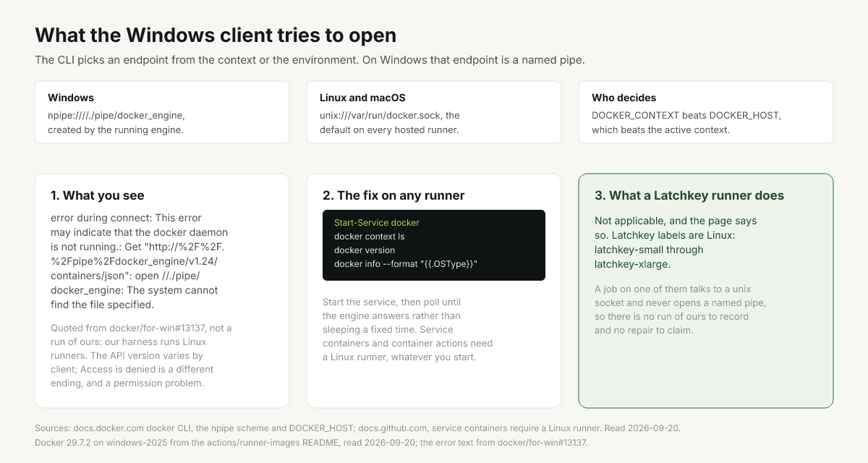Click the latchkey-small through latchkey-xlarge text
The height and width of the screenshot is (463, 868).
[649, 257]
